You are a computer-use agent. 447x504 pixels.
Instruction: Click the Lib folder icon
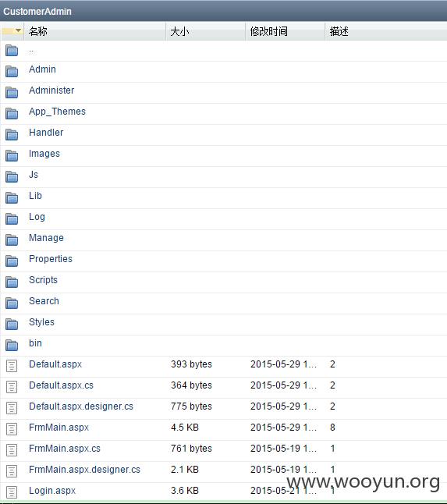coord(12,197)
